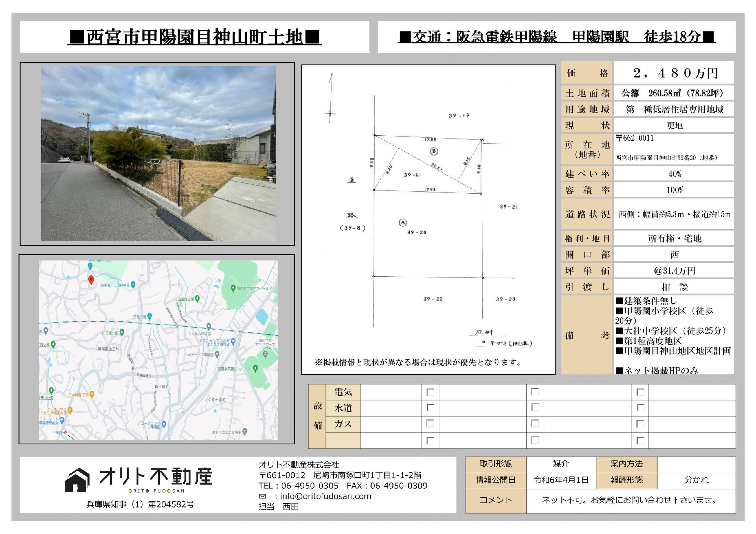The image size is (756, 534).
Task: Click the circled B label on plot diagram
Action: (434, 151)
